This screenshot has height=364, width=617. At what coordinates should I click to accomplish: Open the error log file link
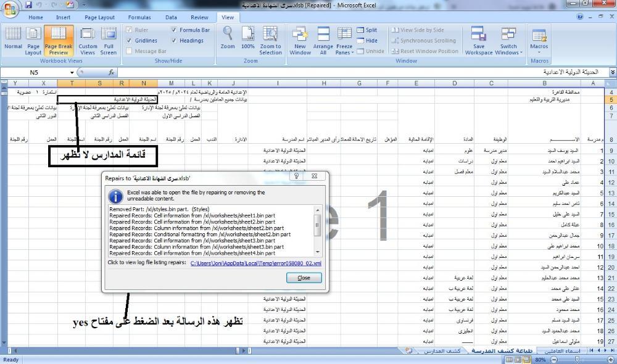pos(256,263)
